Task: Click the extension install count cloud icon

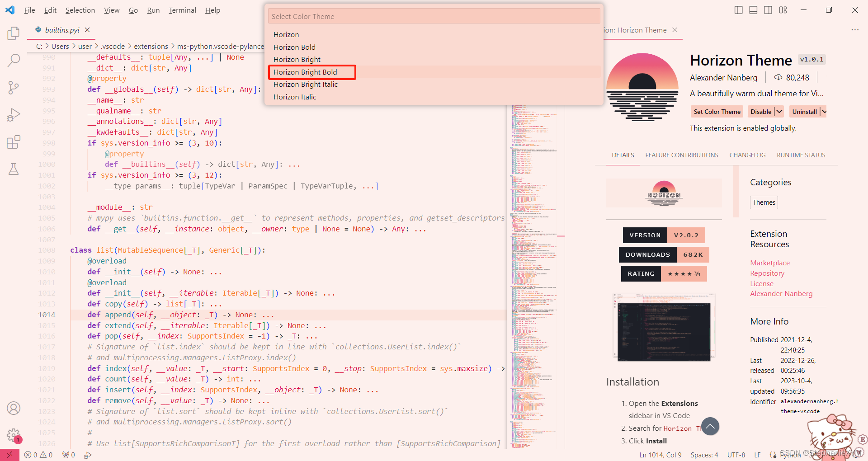Action: tap(778, 77)
